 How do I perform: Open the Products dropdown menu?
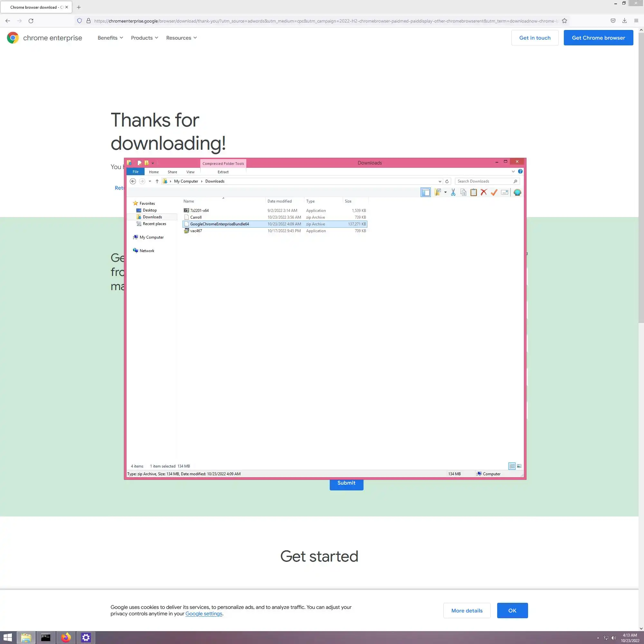144,38
